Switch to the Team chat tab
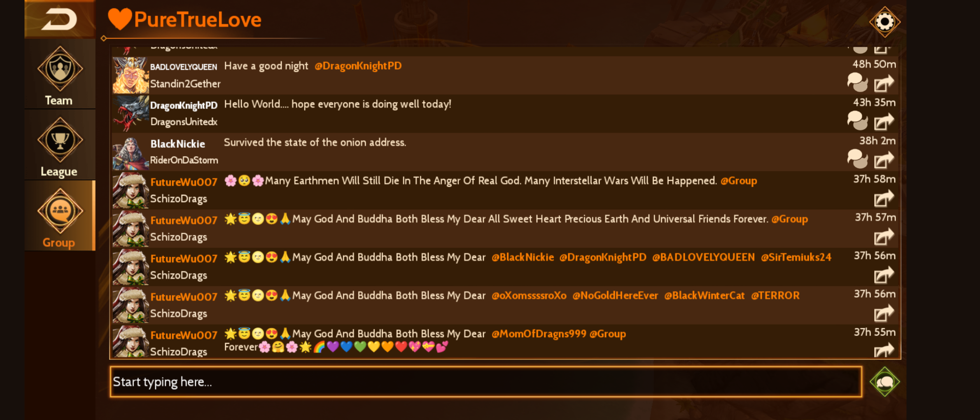 point(60,74)
